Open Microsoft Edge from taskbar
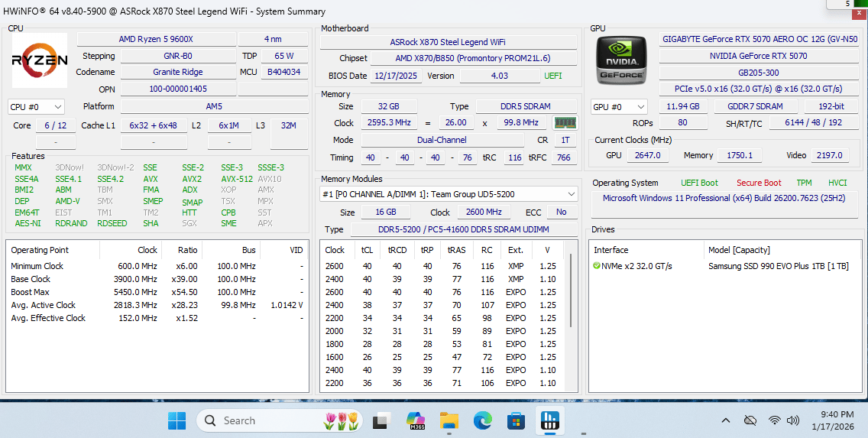This screenshot has height=438, width=868. click(x=483, y=421)
